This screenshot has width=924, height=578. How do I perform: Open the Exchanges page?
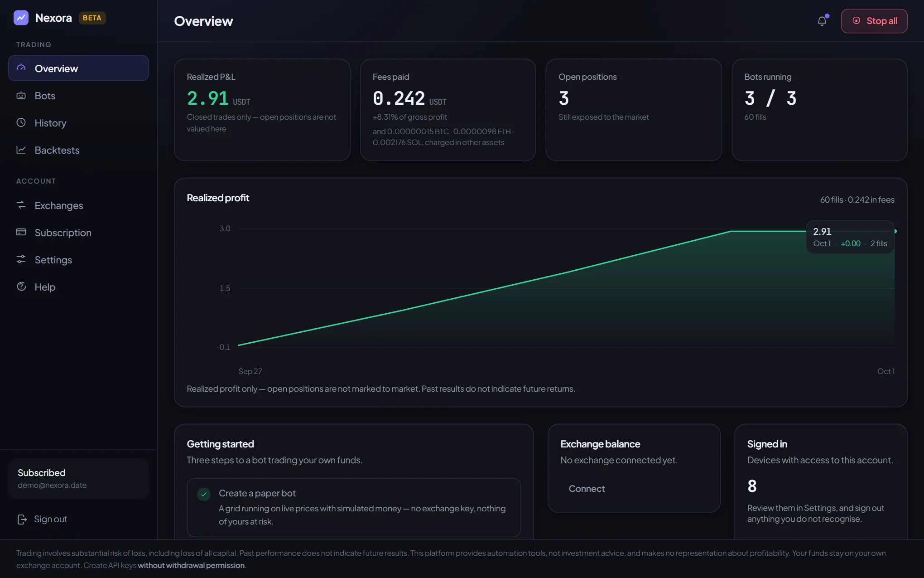pos(78,205)
